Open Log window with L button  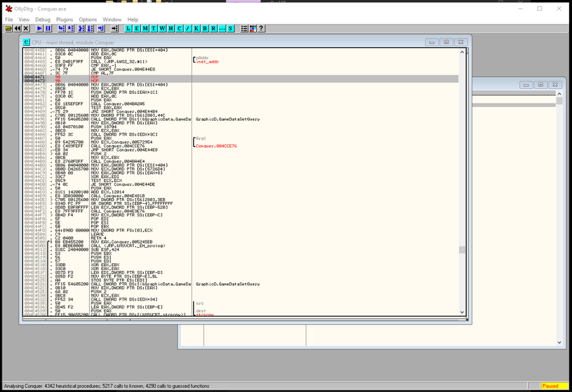pos(128,28)
